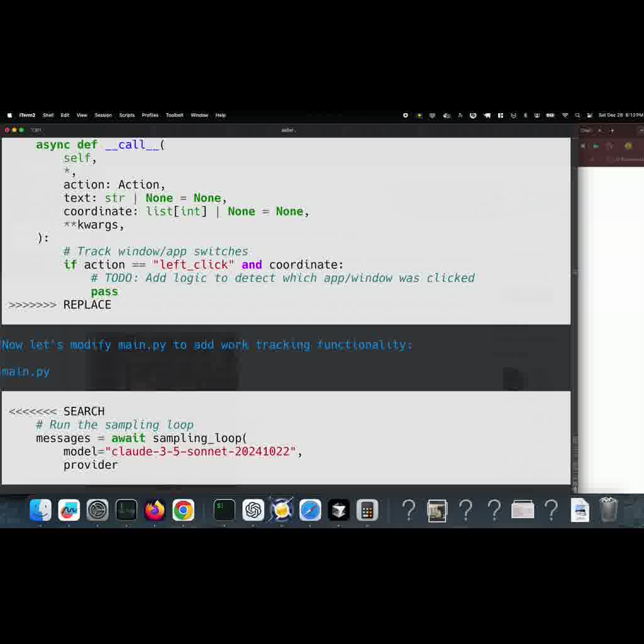Click the model name "claude-3-5-sonnet-20241022"

(201, 452)
